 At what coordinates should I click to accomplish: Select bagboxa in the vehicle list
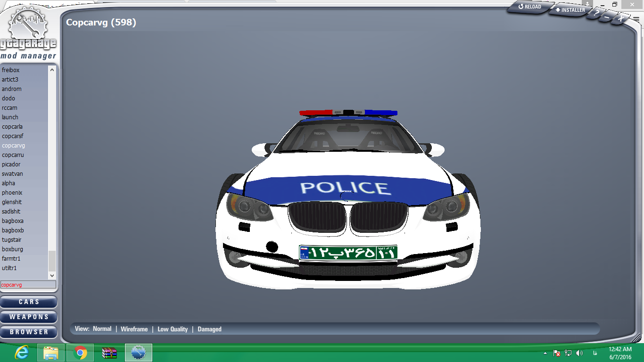point(24,221)
